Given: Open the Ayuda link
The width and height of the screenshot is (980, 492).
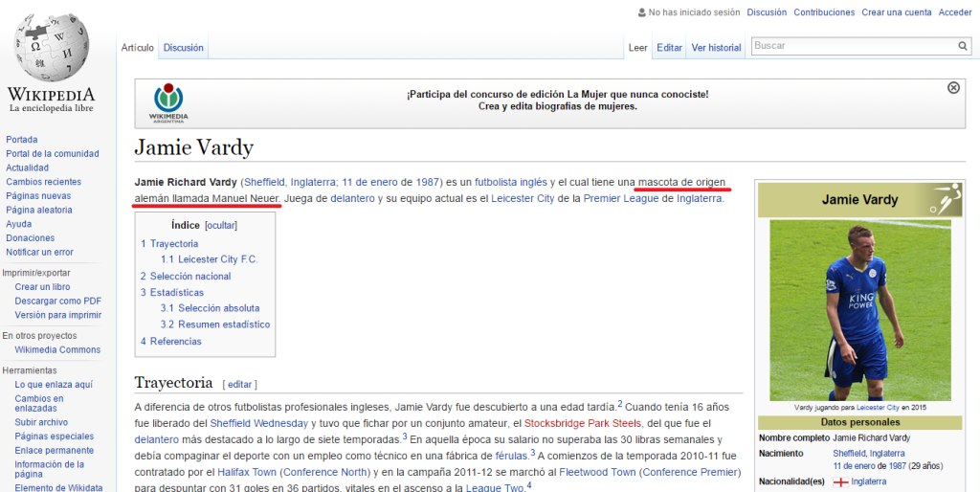Looking at the screenshot, I should pyautogui.click(x=19, y=224).
